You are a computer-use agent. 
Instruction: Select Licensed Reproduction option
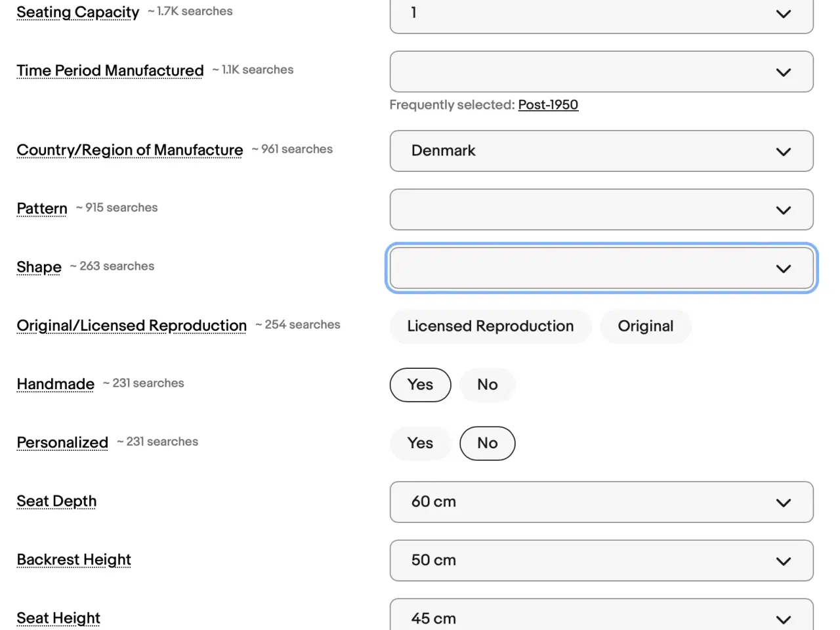click(x=490, y=326)
